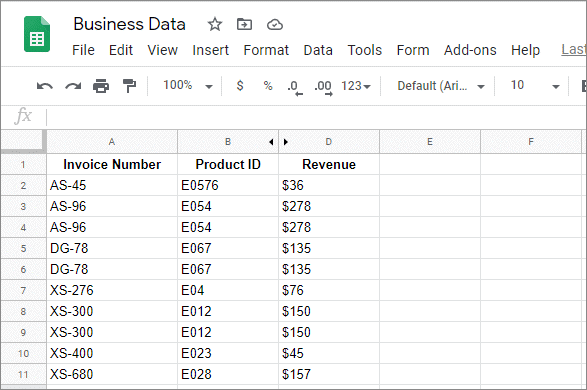Open the Form menu
The width and height of the screenshot is (587, 390).
point(413,50)
